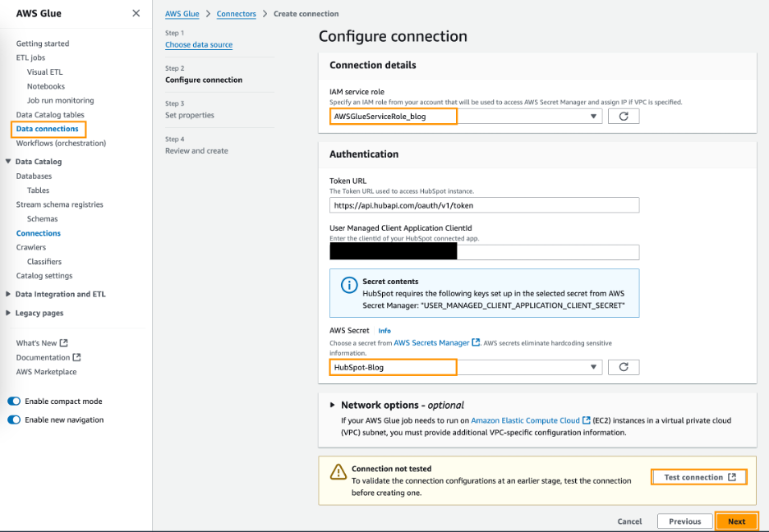Open Schemas in sidebar

pos(42,218)
